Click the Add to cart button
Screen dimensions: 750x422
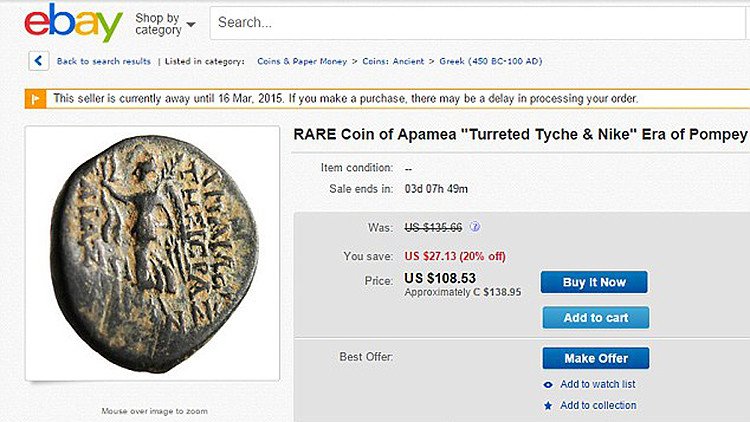point(595,318)
